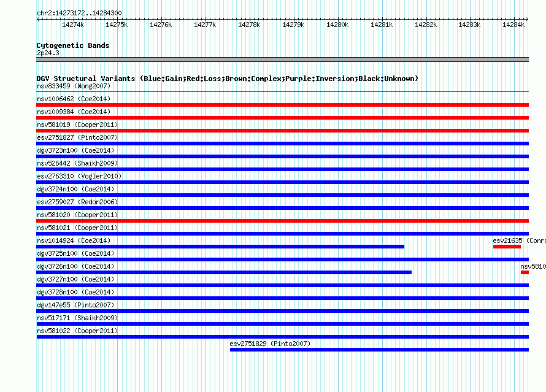
Task: Click the nsv581019 (Cooper2011) label
Action: [x=77, y=125]
